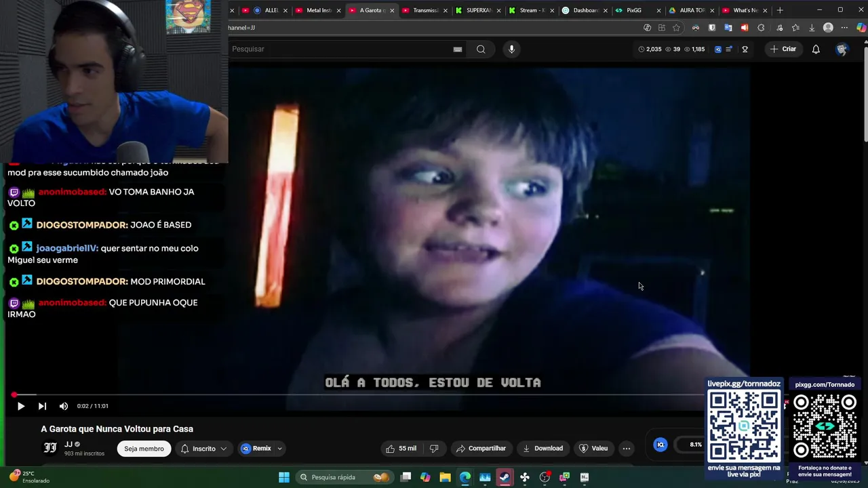Click the video title A Garota que Nunca Voltou

click(117, 429)
